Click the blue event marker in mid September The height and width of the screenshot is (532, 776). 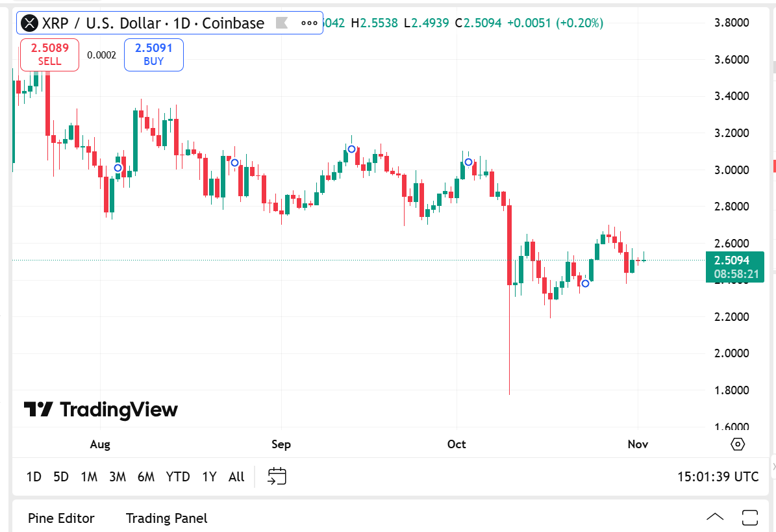(351, 149)
